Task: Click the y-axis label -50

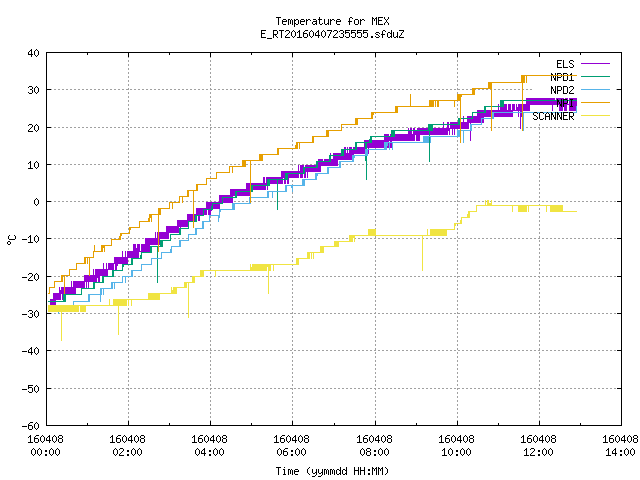Action: pyautogui.click(x=31, y=389)
